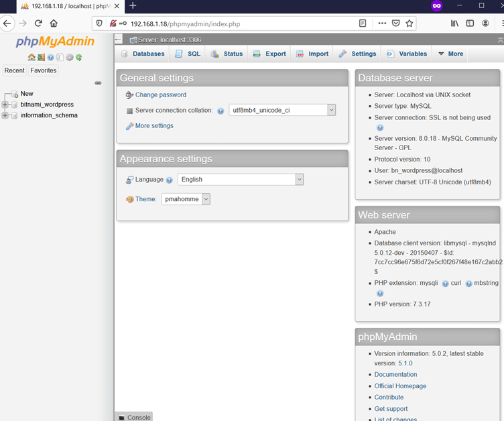The height and width of the screenshot is (421, 504).
Task: Open the Theme dropdown showing pmahomme
Action: click(186, 199)
